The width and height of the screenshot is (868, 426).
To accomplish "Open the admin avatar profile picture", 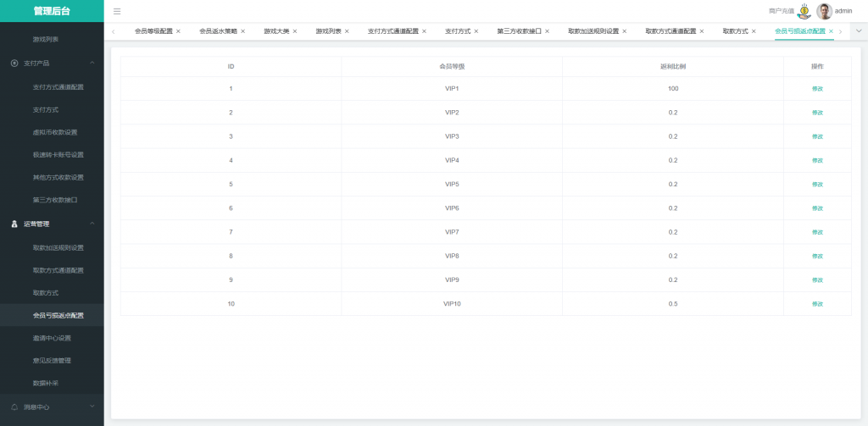I will [x=824, y=11].
